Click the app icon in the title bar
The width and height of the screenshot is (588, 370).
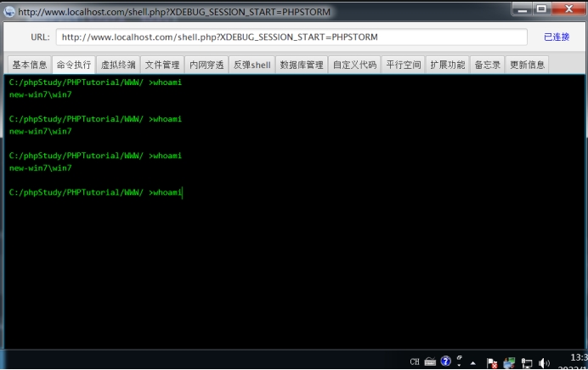point(9,13)
